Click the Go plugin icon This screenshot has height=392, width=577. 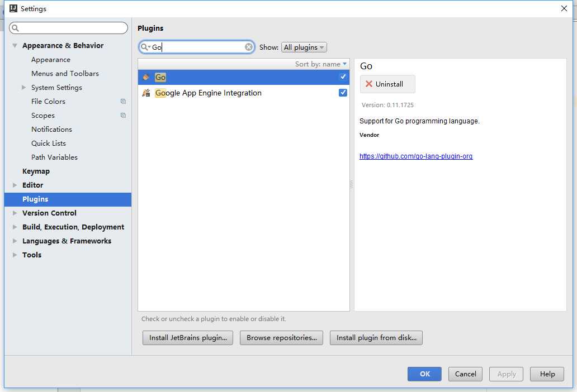(146, 77)
